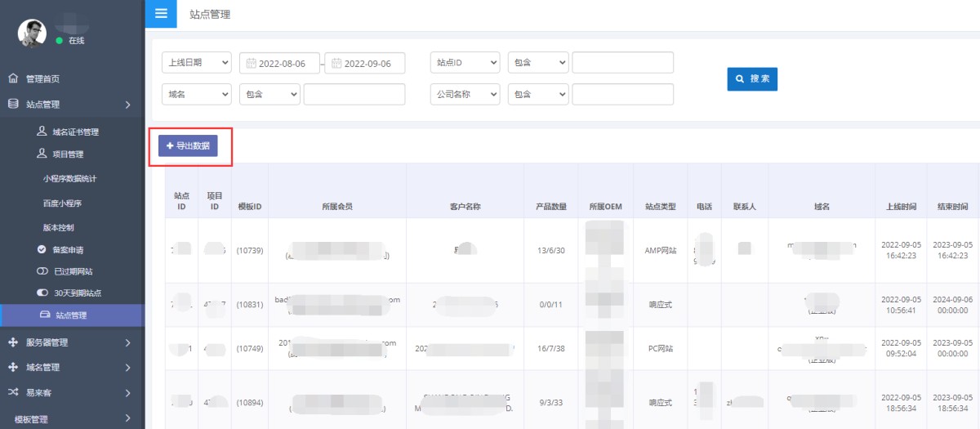The image size is (980, 429).
Task: Click the 导出数据 export button
Action: pyautogui.click(x=188, y=146)
